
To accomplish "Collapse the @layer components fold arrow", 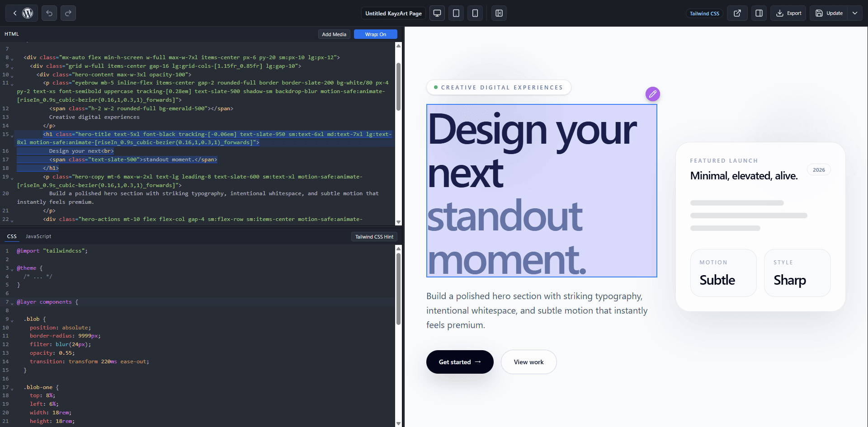I will coord(11,302).
